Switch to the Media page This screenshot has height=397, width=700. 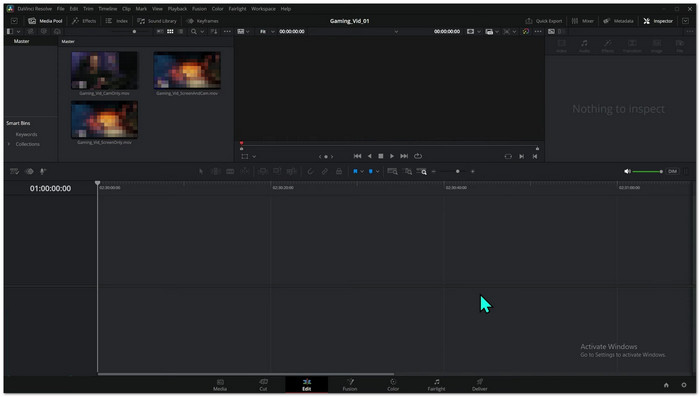click(220, 385)
